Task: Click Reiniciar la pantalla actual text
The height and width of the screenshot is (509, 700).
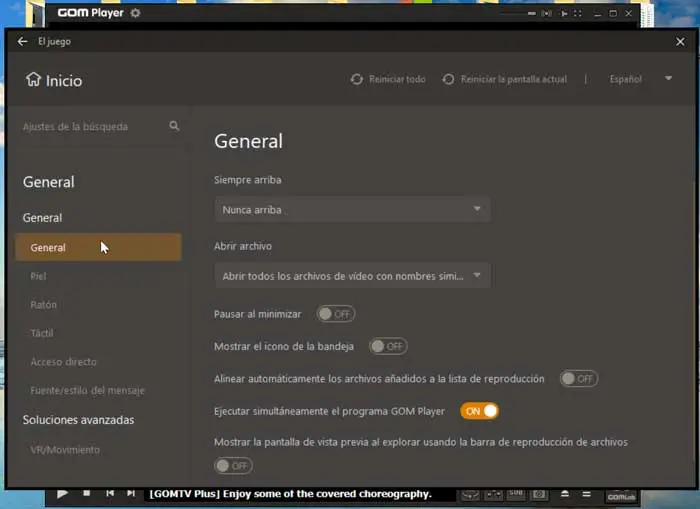Action: coord(514,79)
